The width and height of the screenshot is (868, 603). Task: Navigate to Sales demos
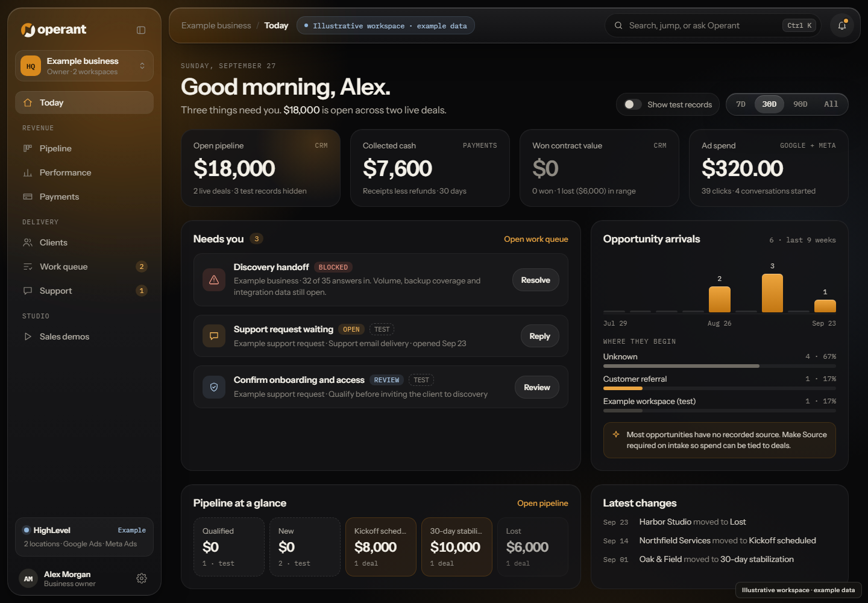pyautogui.click(x=84, y=336)
